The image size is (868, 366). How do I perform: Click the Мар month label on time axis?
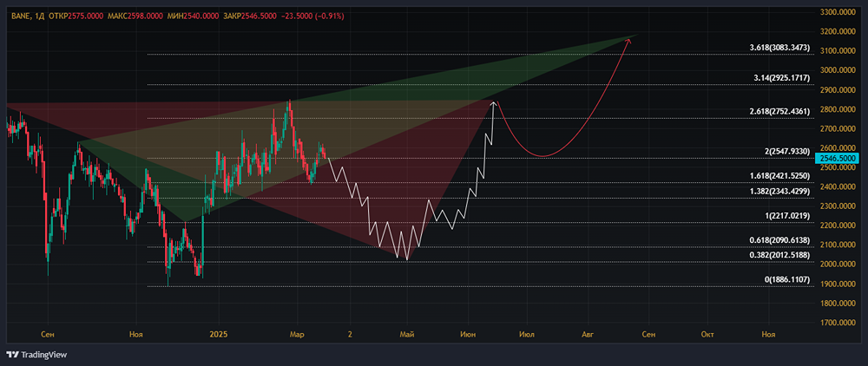click(x=296, y=335)
